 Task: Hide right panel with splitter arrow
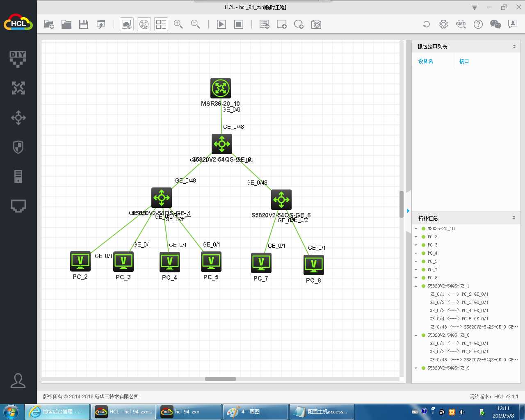click(x=408, y=211)
